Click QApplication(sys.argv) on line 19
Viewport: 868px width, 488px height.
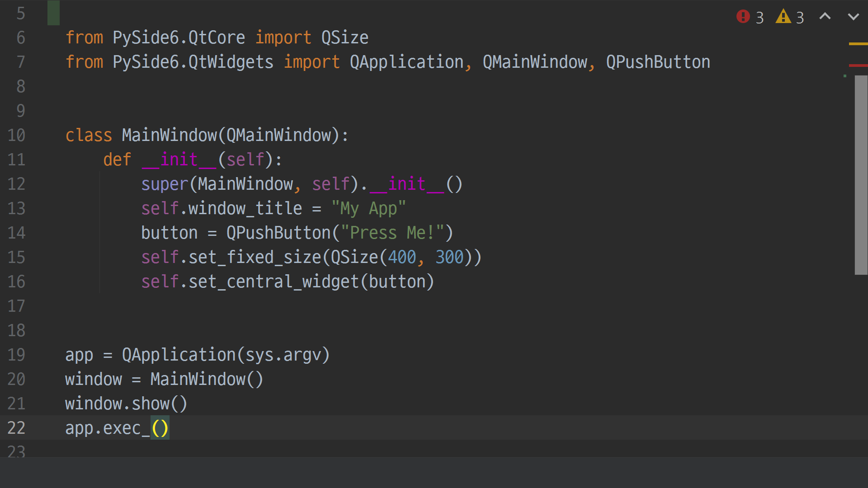(226, 355)
